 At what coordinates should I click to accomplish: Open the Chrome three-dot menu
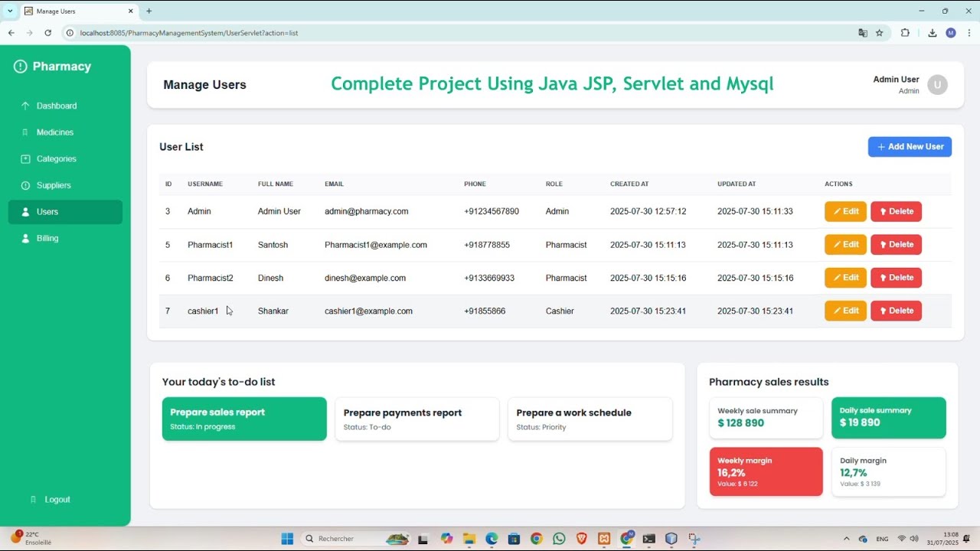tap(969, 33)
